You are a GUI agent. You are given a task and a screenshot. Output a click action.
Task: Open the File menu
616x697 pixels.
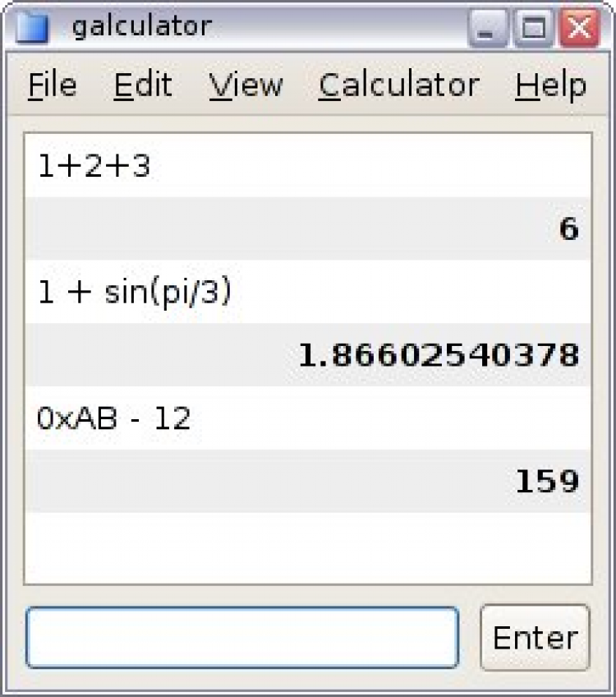pos(52,85)
